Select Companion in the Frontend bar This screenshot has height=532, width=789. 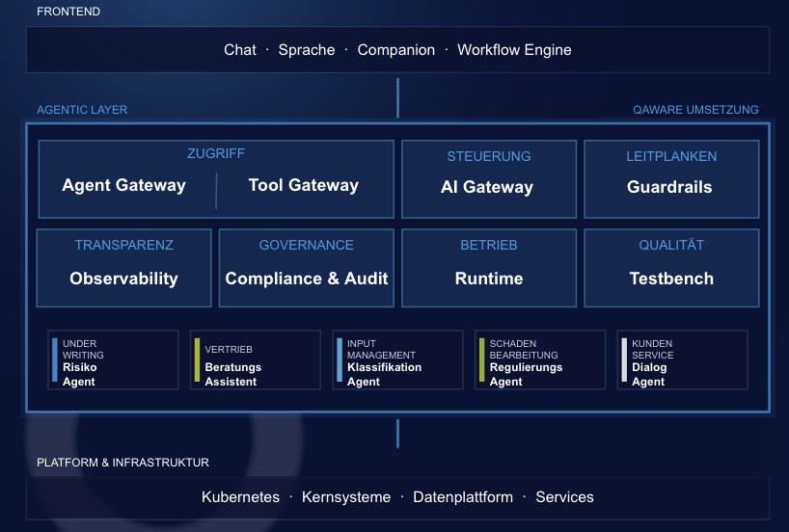click(396, 50)
